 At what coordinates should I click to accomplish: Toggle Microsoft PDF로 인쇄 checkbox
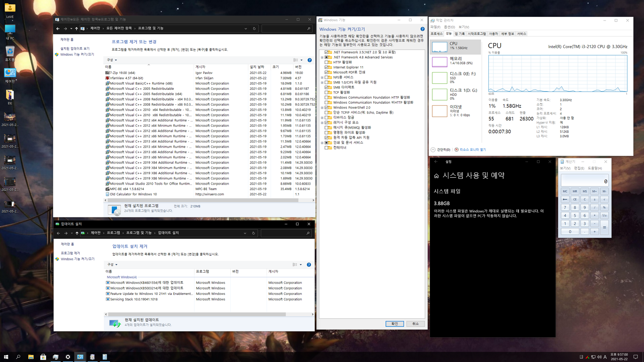327,72
